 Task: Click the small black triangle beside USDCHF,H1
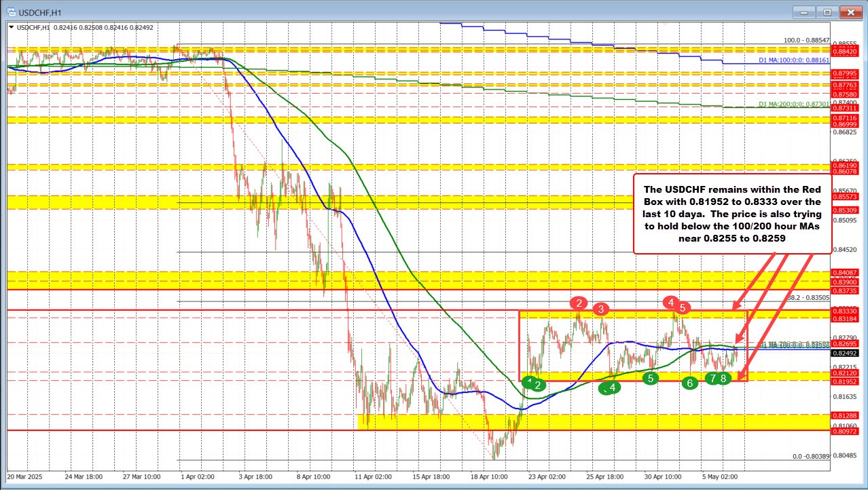coord(10,28)
